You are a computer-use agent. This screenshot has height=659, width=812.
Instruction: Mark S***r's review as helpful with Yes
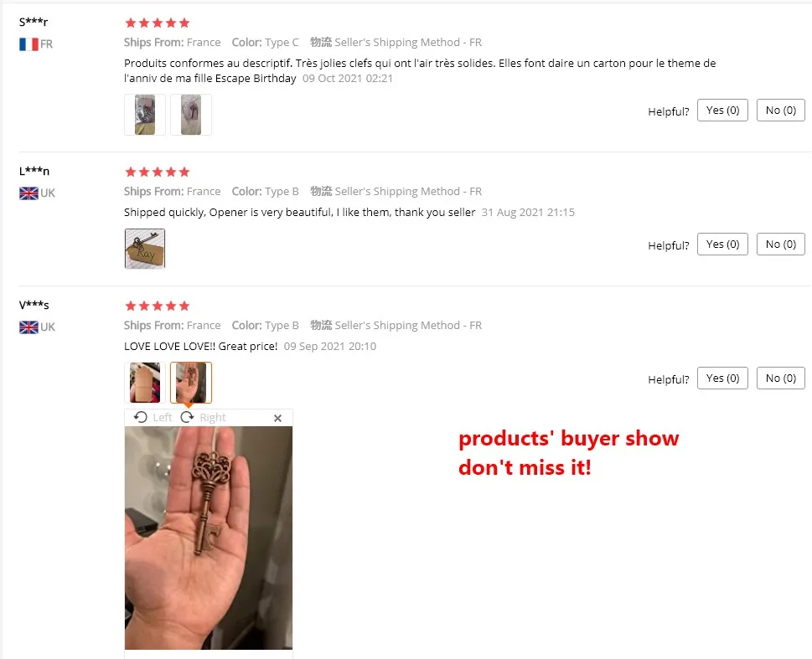722,111
